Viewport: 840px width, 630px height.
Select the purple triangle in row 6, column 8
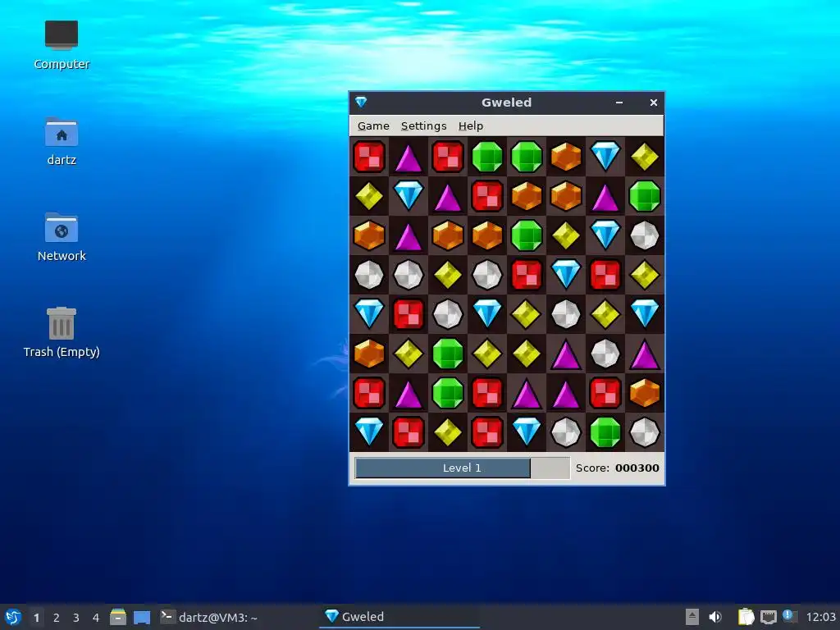(645, 355)
